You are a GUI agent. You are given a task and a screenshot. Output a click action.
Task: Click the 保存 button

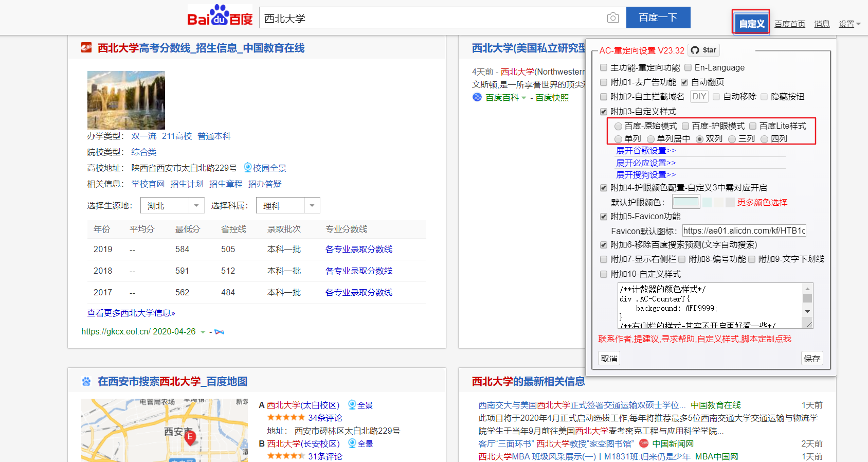[812, 359]
